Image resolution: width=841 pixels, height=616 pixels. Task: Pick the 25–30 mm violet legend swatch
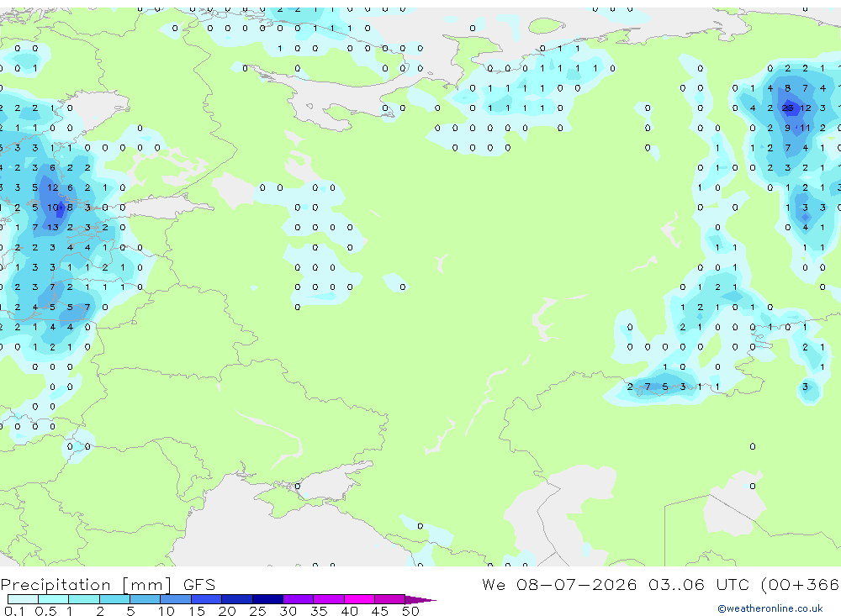pyautogui.click(x=267, y=599)
